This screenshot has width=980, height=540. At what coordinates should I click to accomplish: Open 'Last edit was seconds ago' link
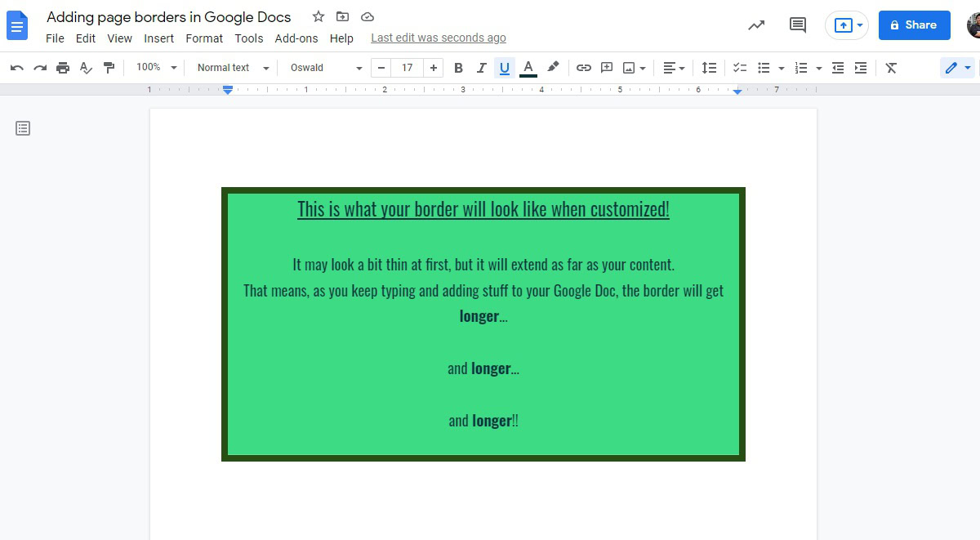439,38
